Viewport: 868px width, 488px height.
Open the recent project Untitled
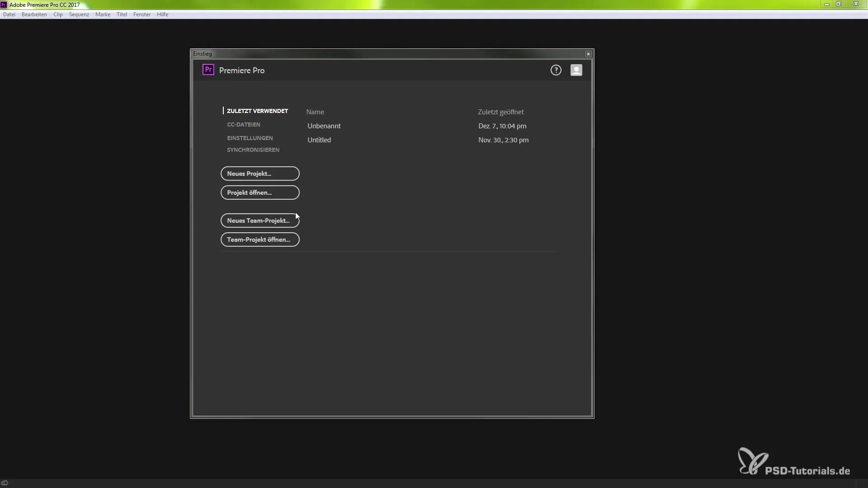[319, 140]
